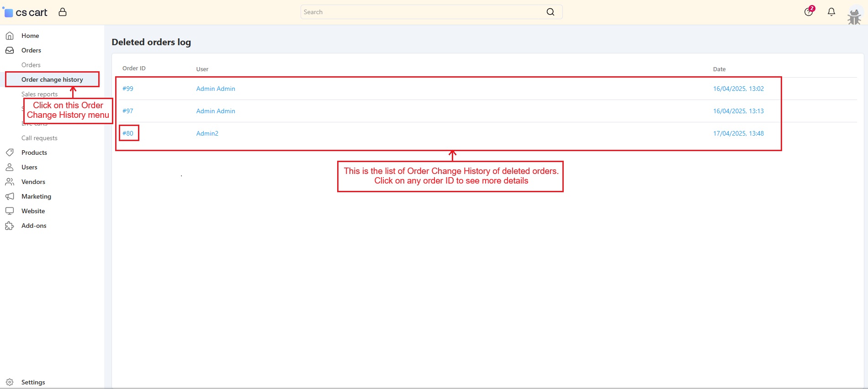868x389 pixels.
Task: Open Sales reports submenu item
Action: (39, 94)
